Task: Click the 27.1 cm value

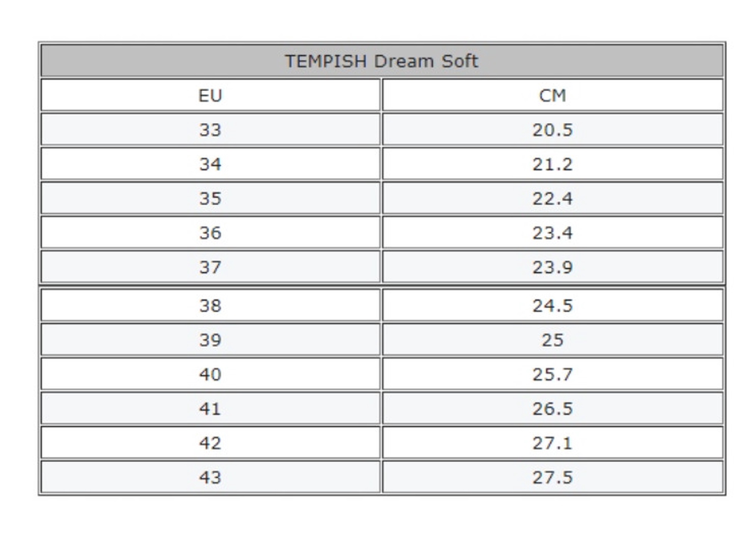Action: pyautogui.click(x=552, y=443)
